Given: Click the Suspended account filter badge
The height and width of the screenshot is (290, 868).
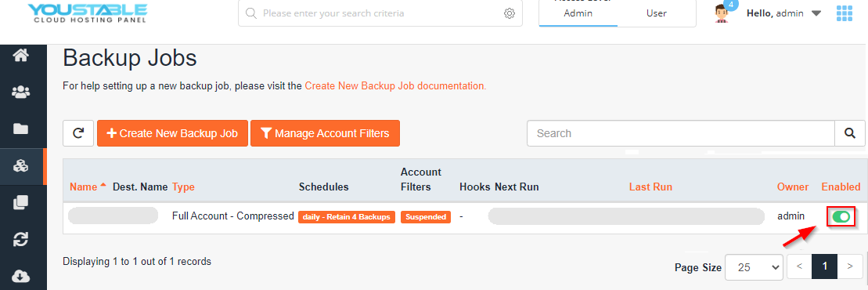Looking at the screenshot, I should (426, 217).
